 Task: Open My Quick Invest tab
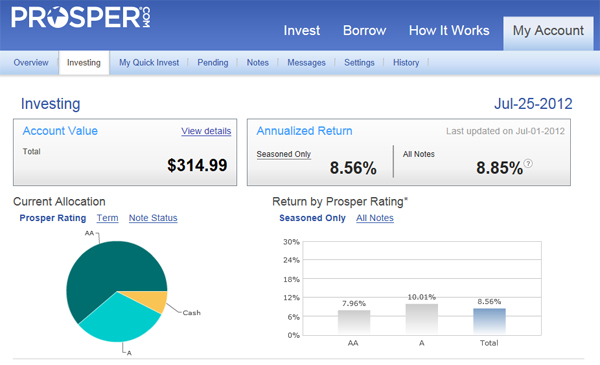[x=149, y=62]
